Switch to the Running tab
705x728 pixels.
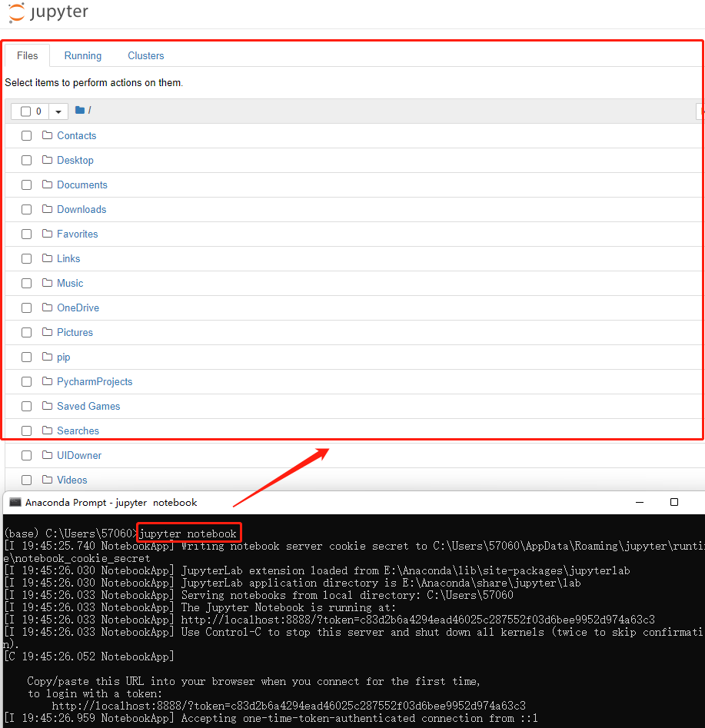(83, 55)
